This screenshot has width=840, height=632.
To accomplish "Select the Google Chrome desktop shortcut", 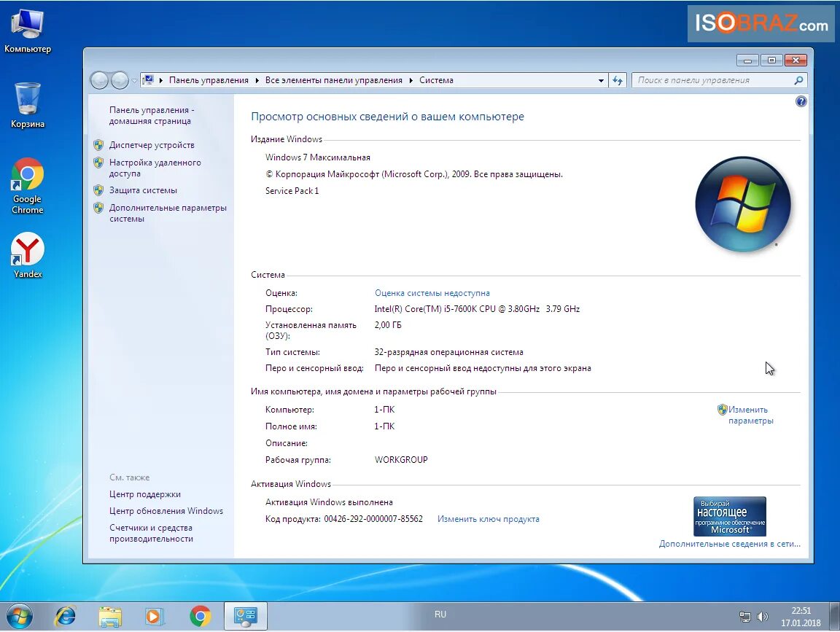I will point(27,186).
